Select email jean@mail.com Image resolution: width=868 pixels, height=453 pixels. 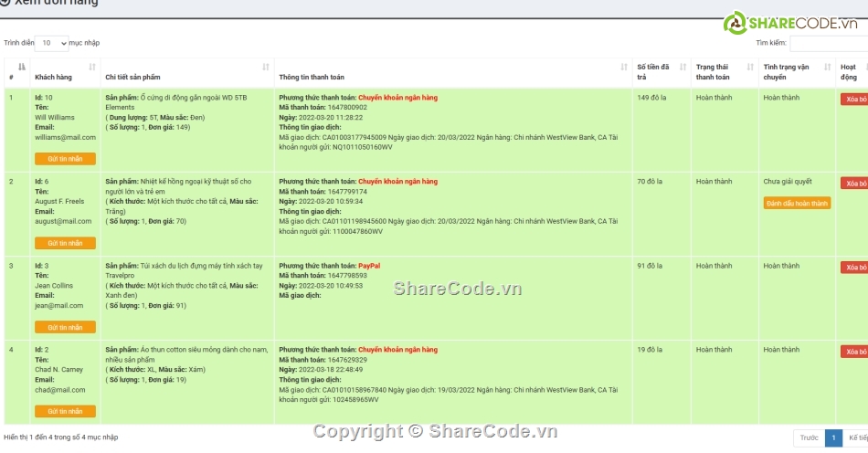(59, 305)
